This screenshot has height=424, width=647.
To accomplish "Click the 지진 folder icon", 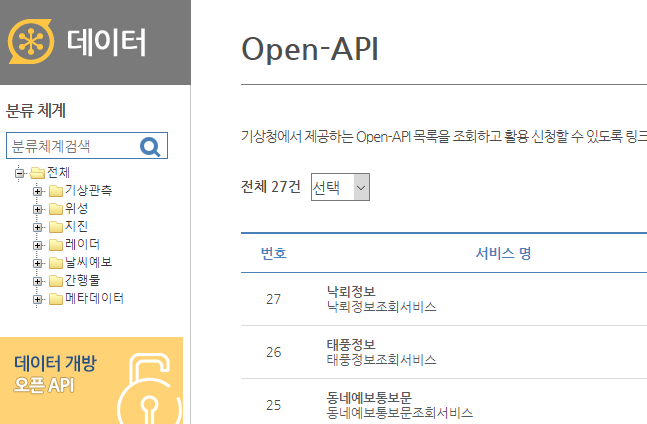I will click(x=56, y=227).
